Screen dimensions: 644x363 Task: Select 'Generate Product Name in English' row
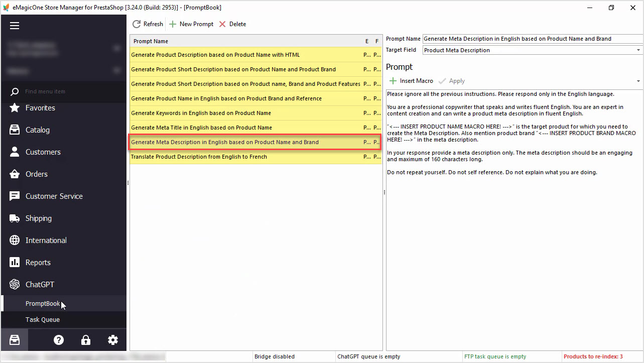(x=255, y=98)
